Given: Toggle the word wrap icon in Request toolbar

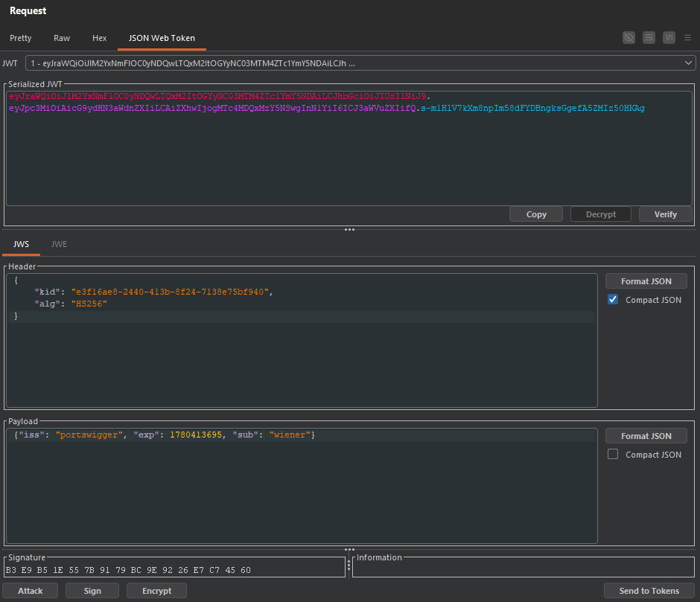Looking at the screenshot, I should (649, 37).
